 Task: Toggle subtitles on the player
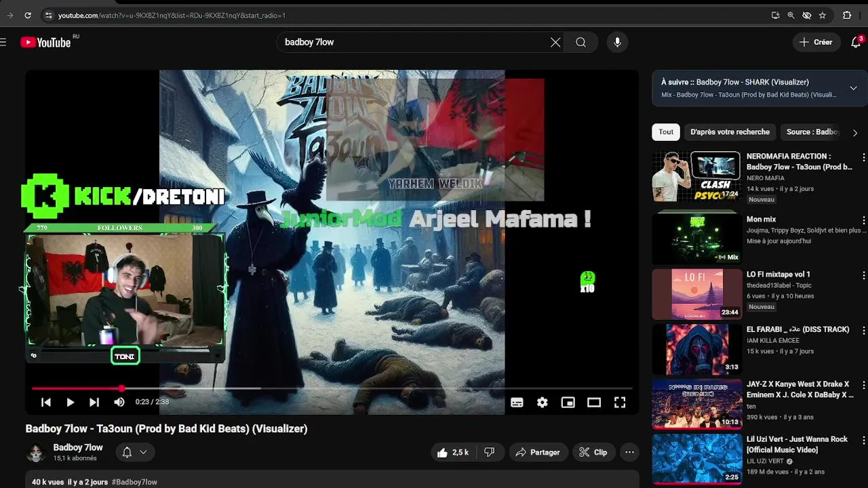pyautogui.click(x=517, y=403)
